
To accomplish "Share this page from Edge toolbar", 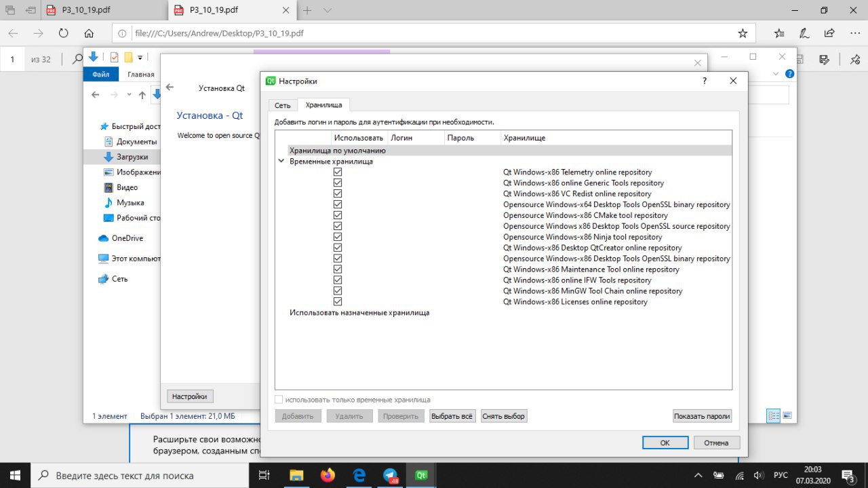I will pyautogui.click(x=829, y=33).
